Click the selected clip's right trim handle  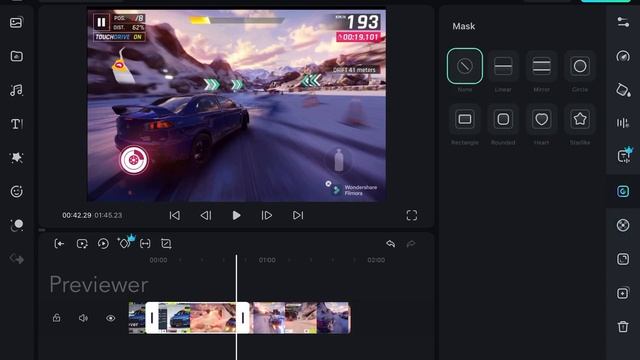point(243,318)
